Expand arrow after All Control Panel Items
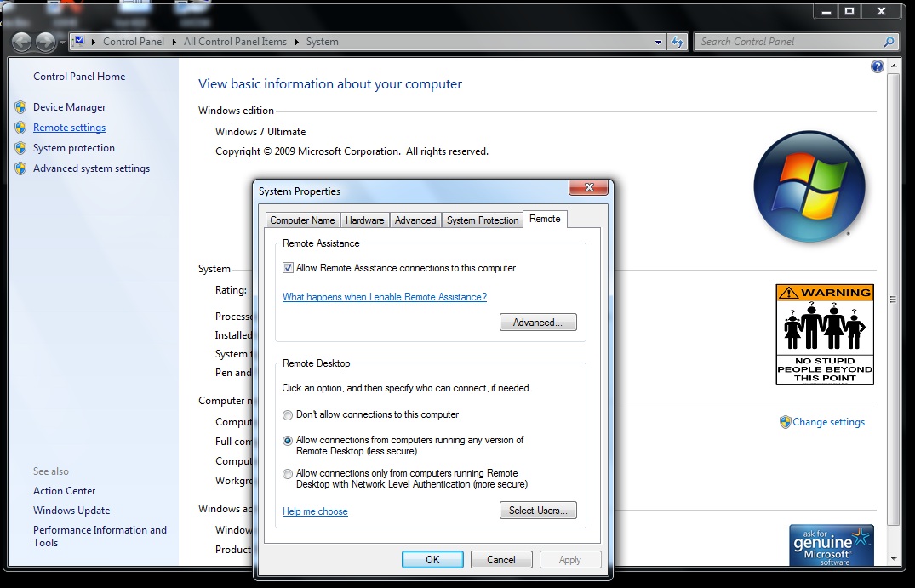Image resolution: width=915 pixels, height=588 pixels. (x=296, y=42)
